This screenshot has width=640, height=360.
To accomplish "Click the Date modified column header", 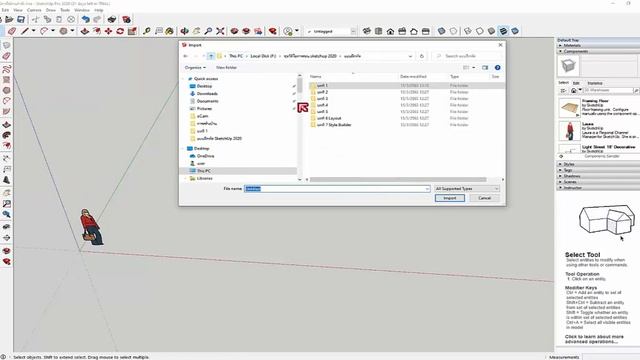I will (413, 76).
